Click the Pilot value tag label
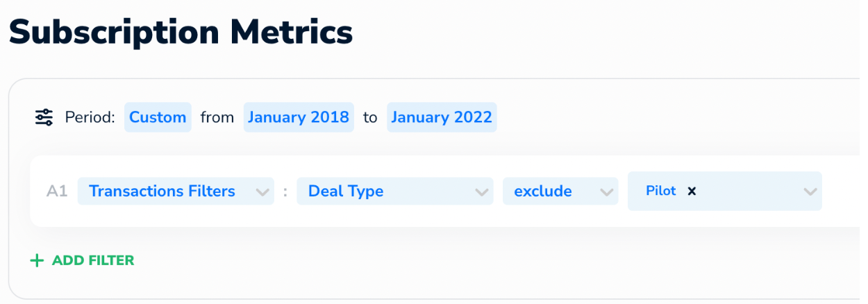 tap(660, 191)
